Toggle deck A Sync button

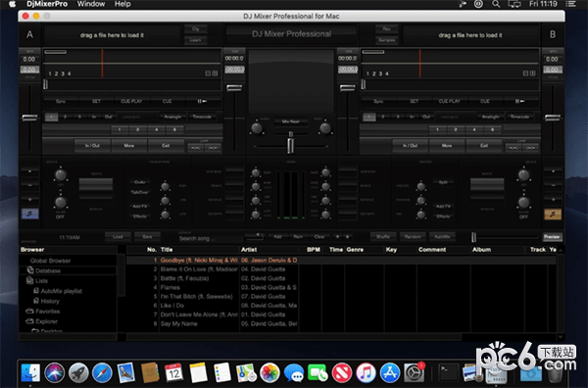click(61, 101)
